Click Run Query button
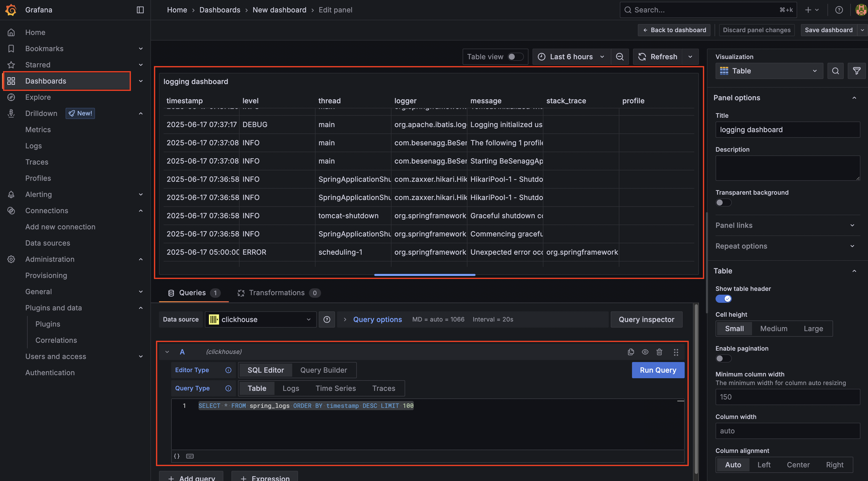The height and width of the screenshot is (481, 868). pos(658,370)
